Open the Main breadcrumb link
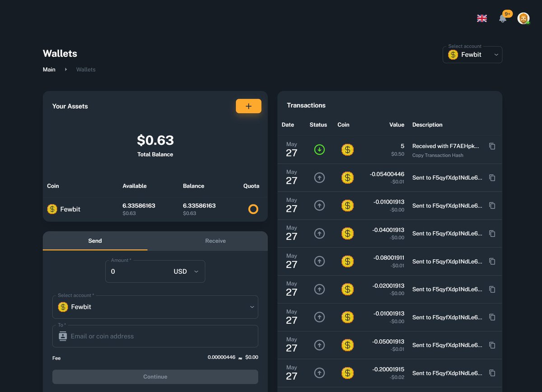 (x=49, y=69)
